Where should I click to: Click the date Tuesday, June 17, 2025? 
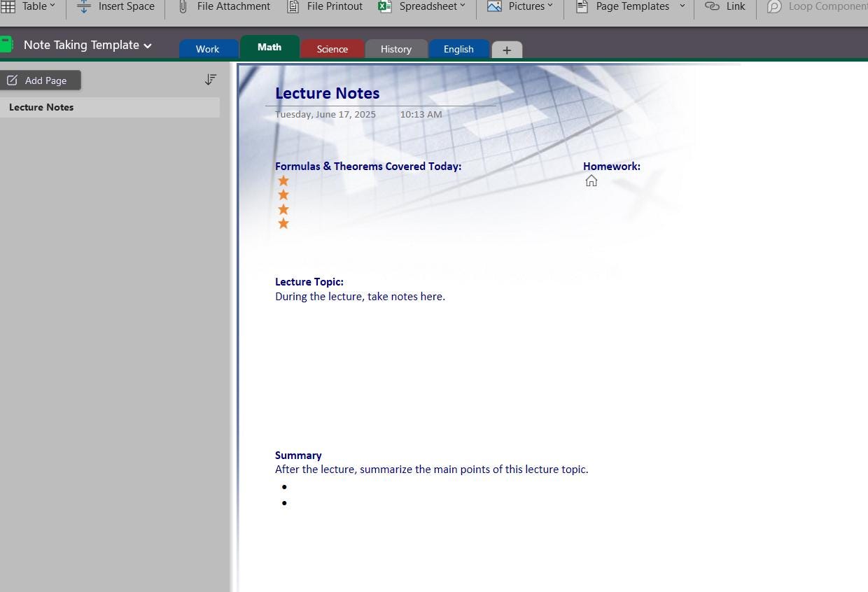point(325,114)
